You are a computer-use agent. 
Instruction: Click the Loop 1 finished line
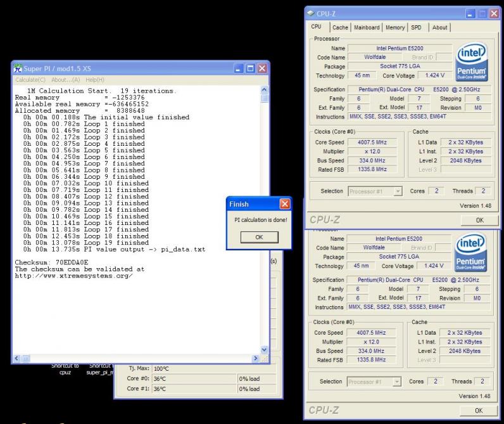click(x=84, y=124)
